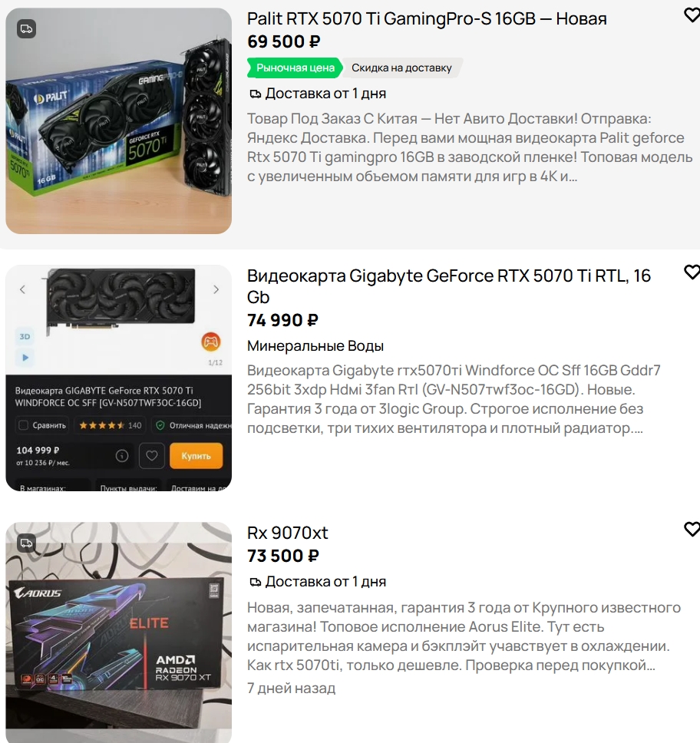Viewport: 700px width, 743px height.
Task: Favorite the Gigabyte RTX 5070 Ti listing
Action: click(692, 272)
